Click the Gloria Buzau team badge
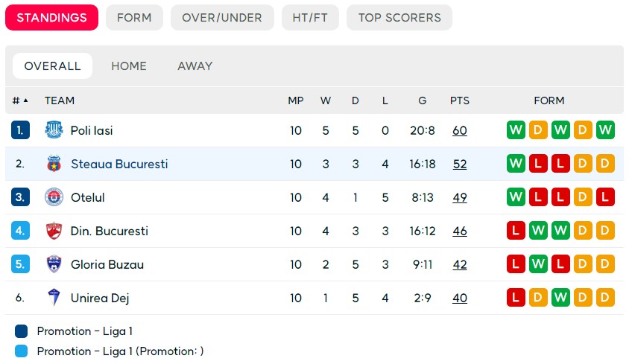The width and height of the screenshot is (629, 364). tap(54, 264)
